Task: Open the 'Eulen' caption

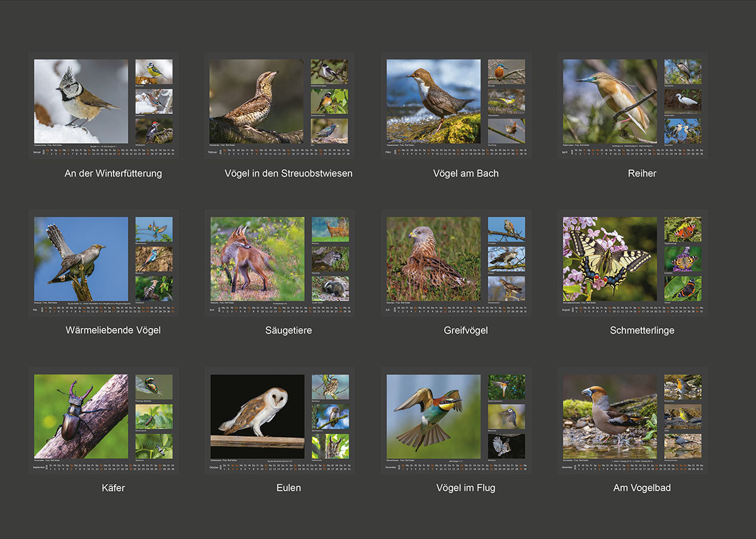Action: (289, 488)
